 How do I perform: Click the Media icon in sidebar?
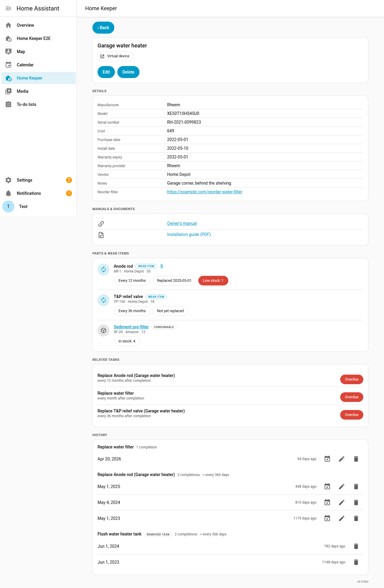[8, 91]
